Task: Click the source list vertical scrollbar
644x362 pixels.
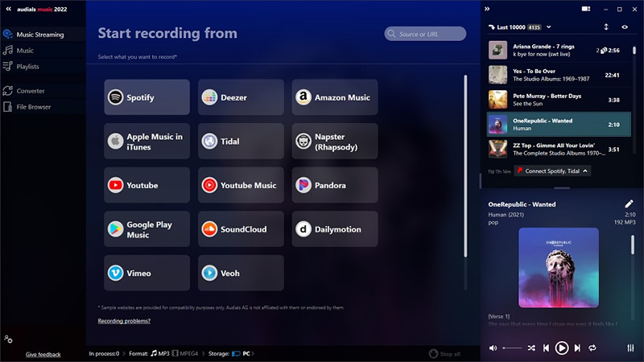Action: (465, 167)
